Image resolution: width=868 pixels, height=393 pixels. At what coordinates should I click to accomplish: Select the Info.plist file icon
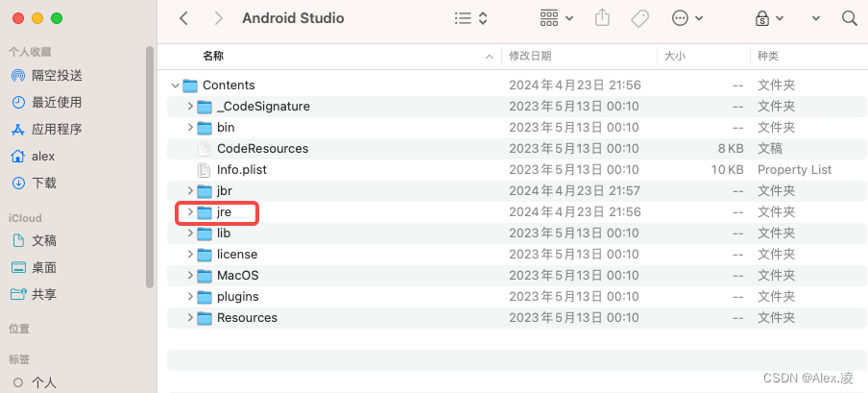205,170
